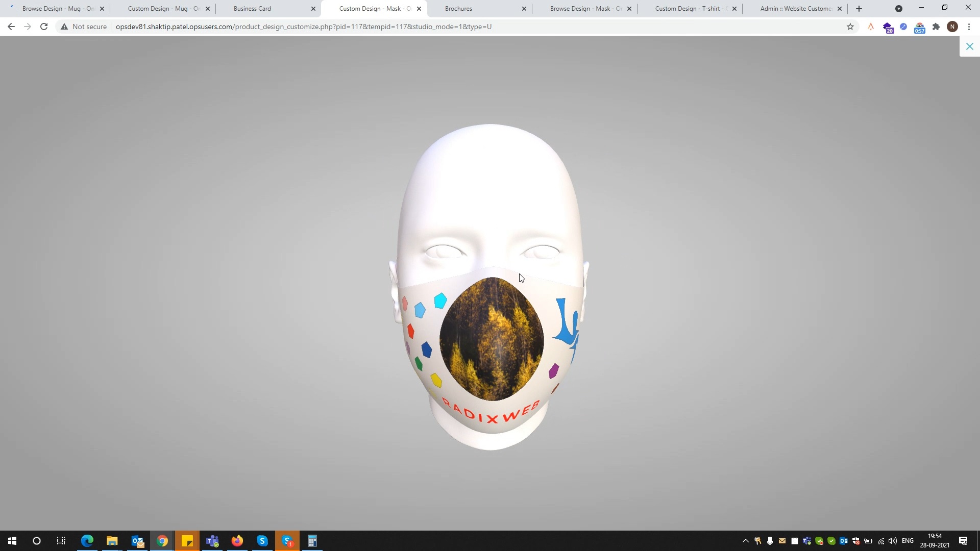Bookmark this page with star icon

[x=850, y=27]
